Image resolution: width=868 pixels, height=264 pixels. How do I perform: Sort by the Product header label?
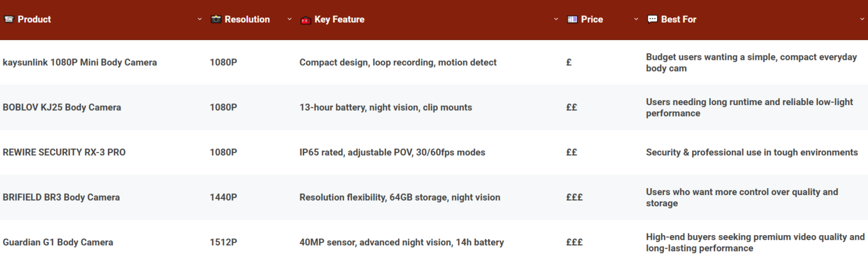34,19
